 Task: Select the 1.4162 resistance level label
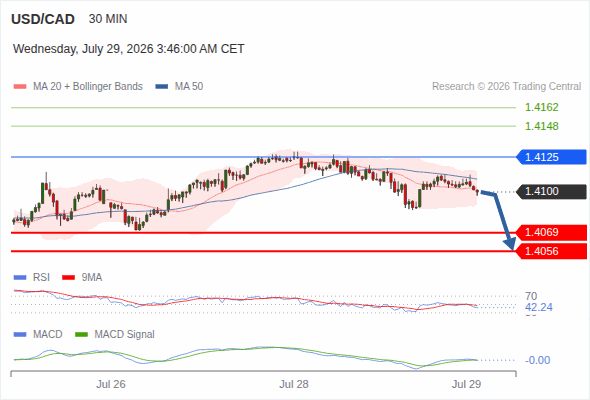(x=541, y=108)
